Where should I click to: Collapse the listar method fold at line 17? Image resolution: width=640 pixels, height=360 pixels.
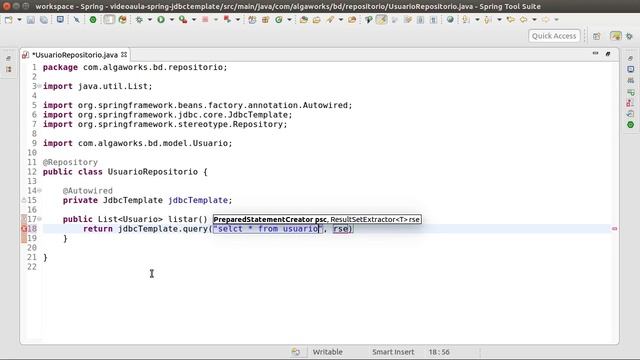[40, 219]
